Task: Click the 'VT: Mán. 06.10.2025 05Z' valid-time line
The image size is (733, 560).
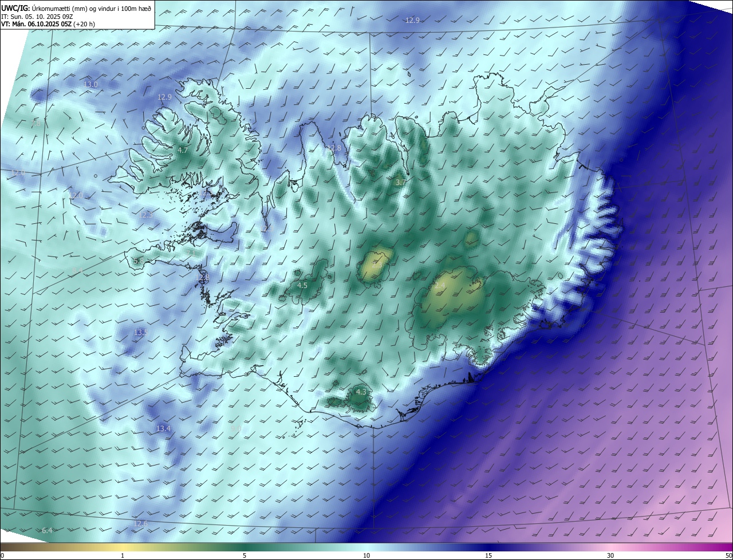Action: (x=48, y=25)
